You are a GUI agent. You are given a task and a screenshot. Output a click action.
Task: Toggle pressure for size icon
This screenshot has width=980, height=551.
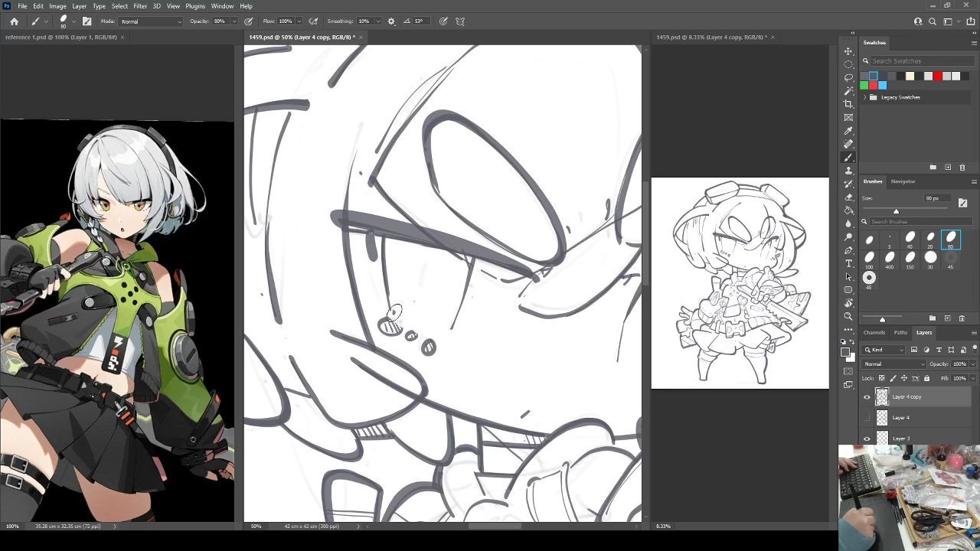443,21
